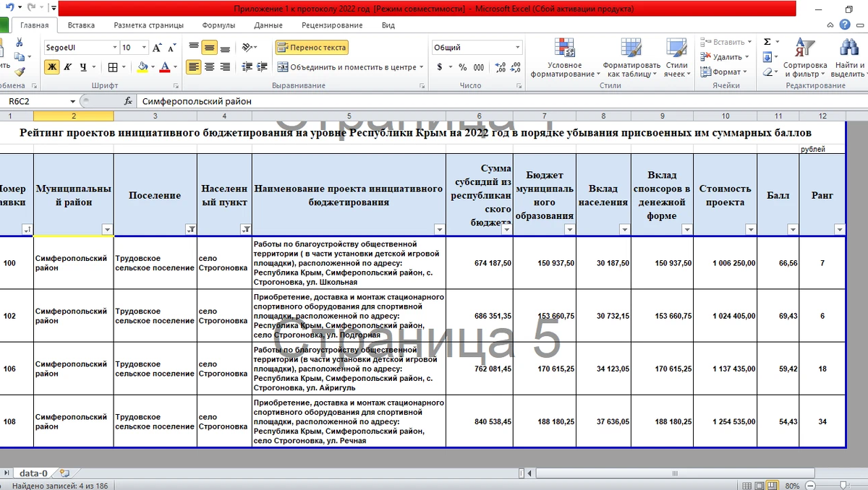Image resolution: width=868 pixels, height=490 pixels.
Task: Increase font size with large A icon
Action: [158, 48]
